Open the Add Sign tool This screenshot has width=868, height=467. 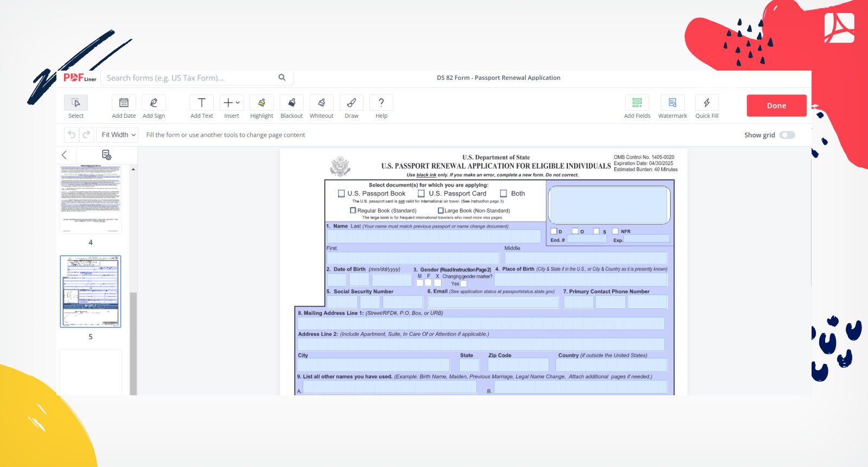[x=154, y=103]
